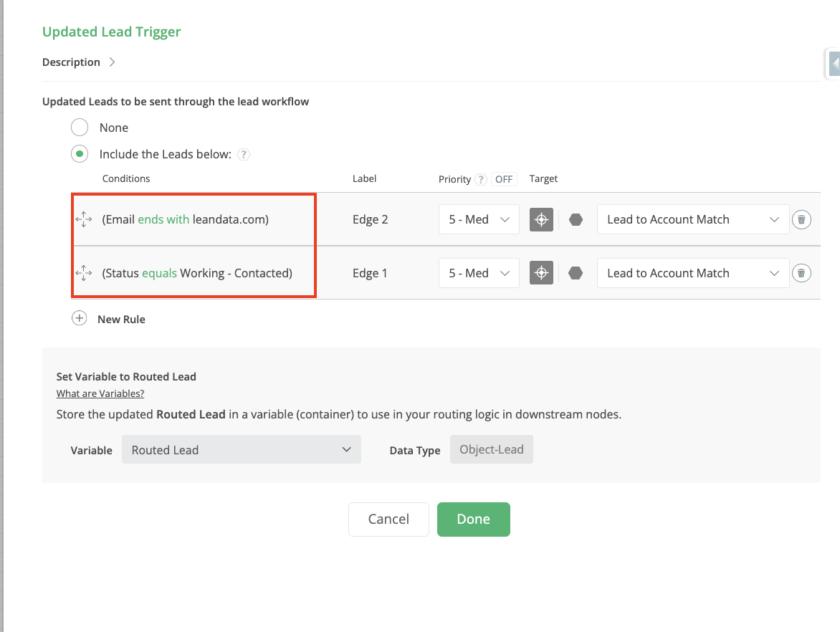Screen dimensions: 840x632
Task: Click target crosshair icon for Edge 1
Action: 541,273
